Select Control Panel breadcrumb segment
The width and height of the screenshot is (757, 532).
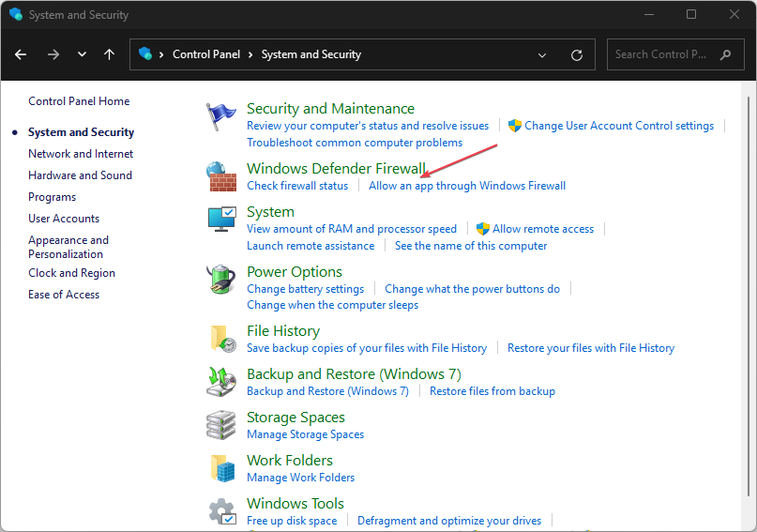(x=206, y=54)
